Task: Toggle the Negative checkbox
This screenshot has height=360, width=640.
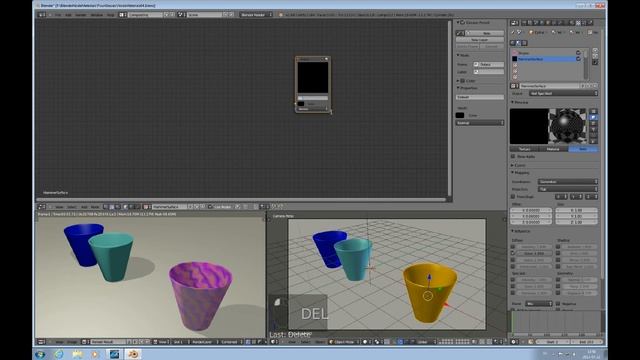Action: pos(558,304)
